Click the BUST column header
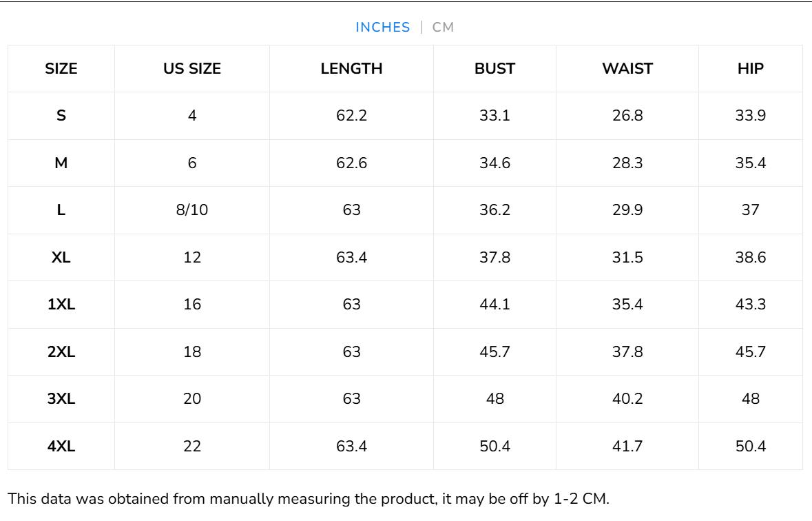The width and height of the screenshot is (812, 521). click(495, 69)
